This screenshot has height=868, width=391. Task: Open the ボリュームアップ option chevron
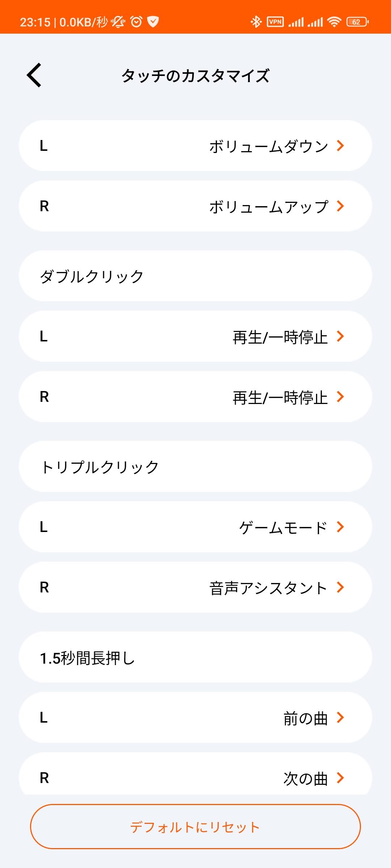[x=340, y=206]
